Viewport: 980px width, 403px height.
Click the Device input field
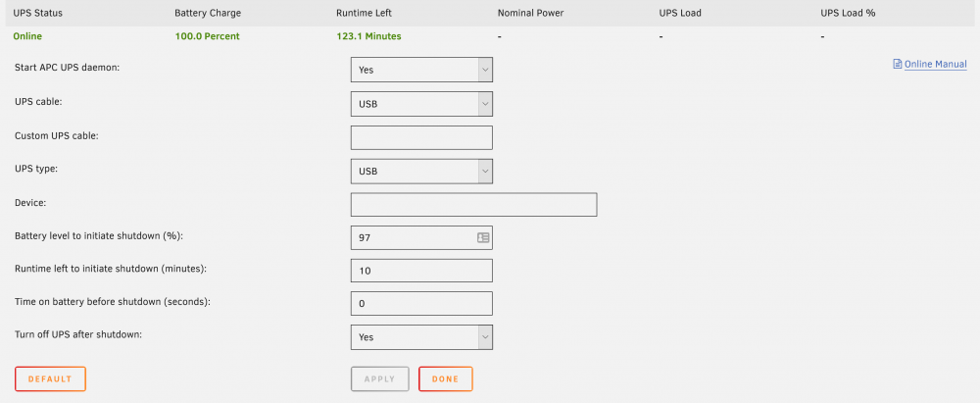coord(473,205)
